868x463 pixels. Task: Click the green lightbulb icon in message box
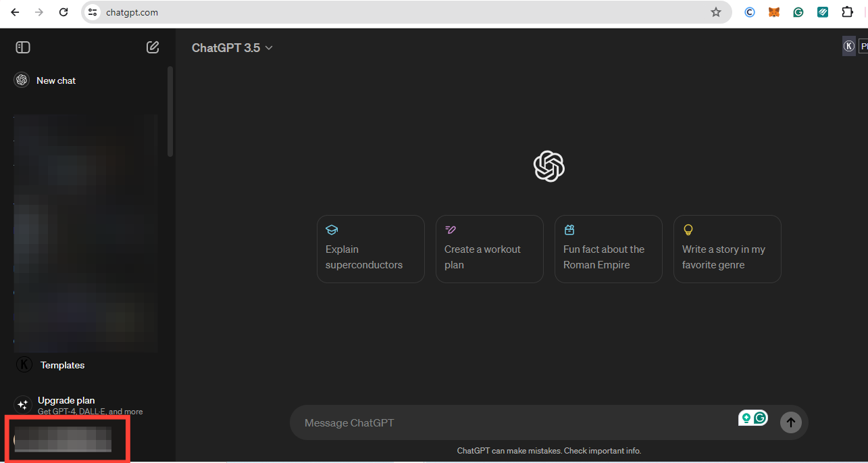pyautogui.click(x=746, y=418)
